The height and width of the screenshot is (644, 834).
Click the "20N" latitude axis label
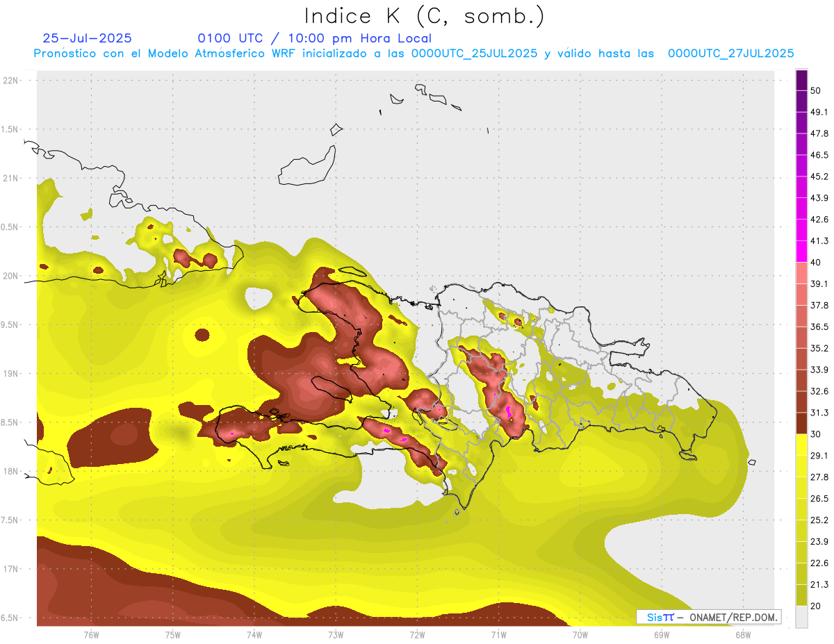click(x=11, y=276)
